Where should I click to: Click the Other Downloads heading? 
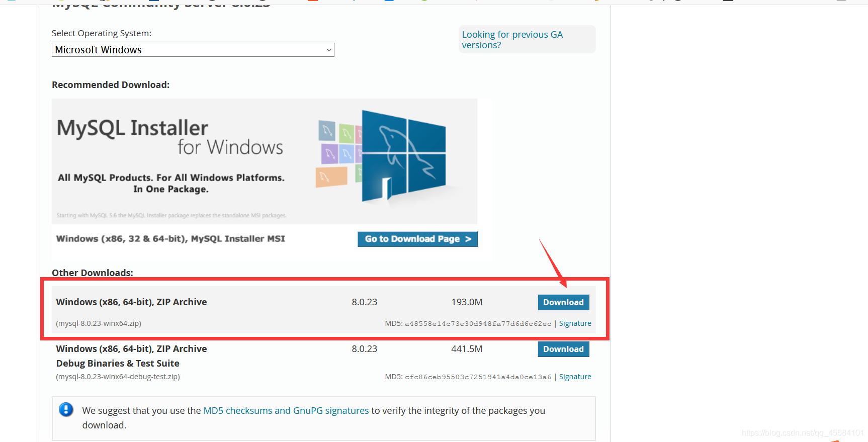point(93,273)
